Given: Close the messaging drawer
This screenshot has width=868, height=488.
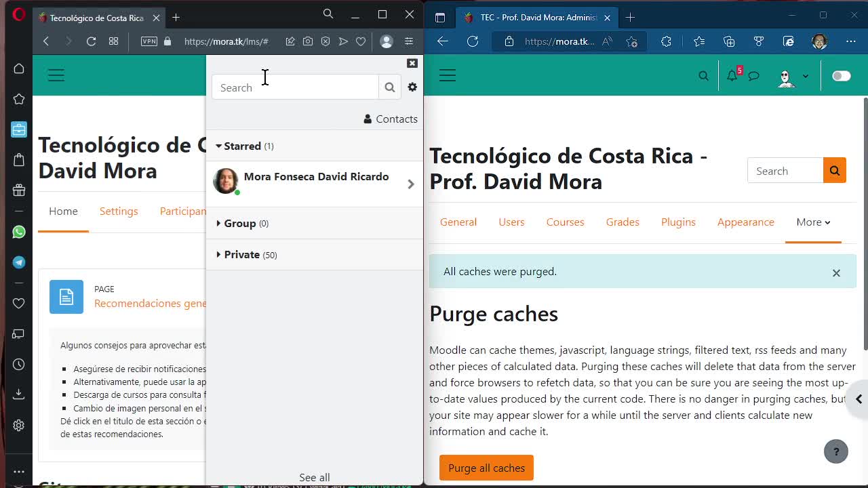Looking at the screenshot, I should [412, 63].
